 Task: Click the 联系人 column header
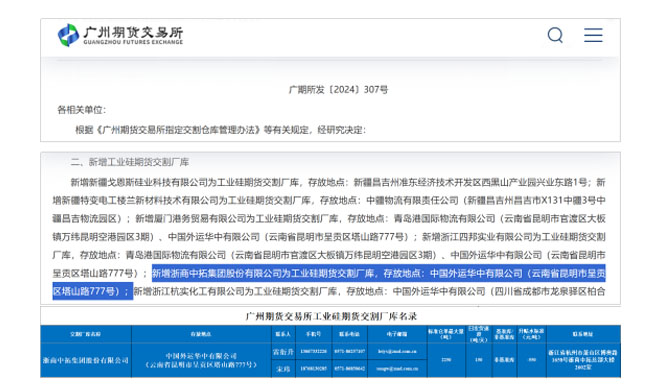(283, 334)
